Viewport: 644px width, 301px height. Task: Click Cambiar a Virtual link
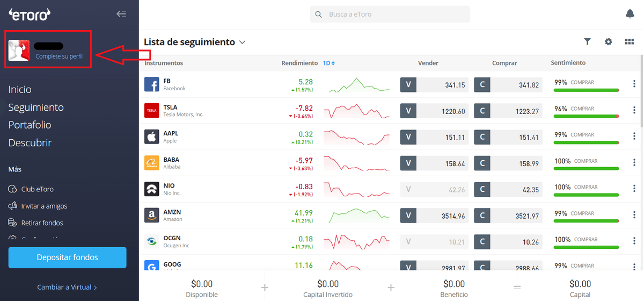(67, 287)
